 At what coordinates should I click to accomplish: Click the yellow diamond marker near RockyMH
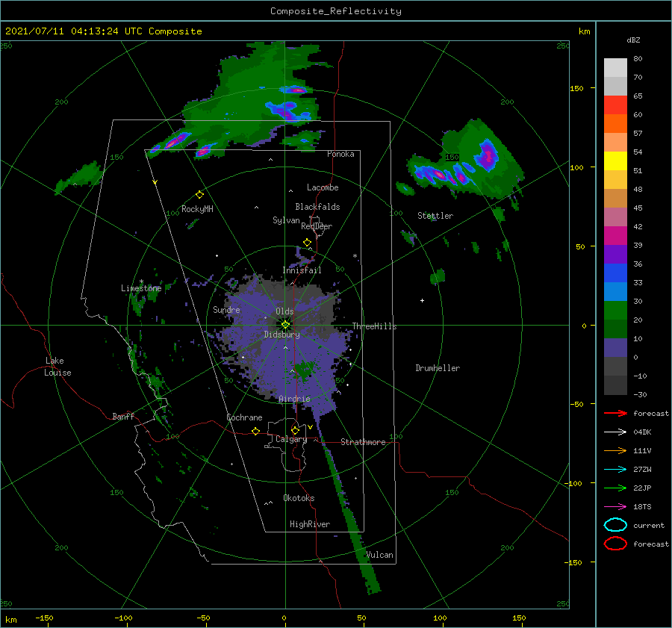click(x=199, y=195)
